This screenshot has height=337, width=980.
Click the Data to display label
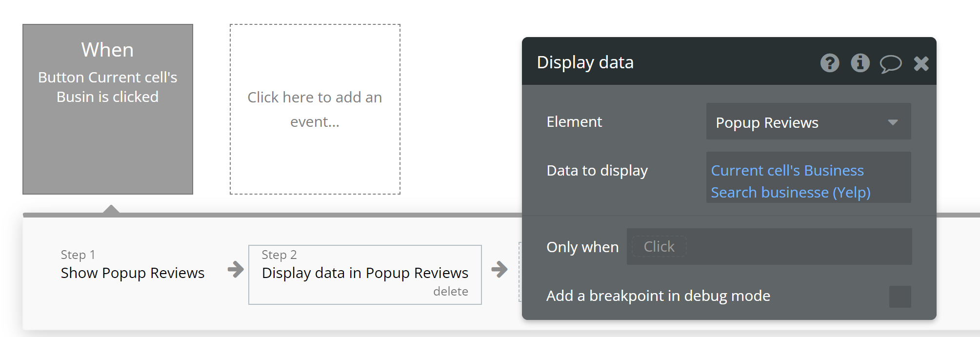coord(597,171)
